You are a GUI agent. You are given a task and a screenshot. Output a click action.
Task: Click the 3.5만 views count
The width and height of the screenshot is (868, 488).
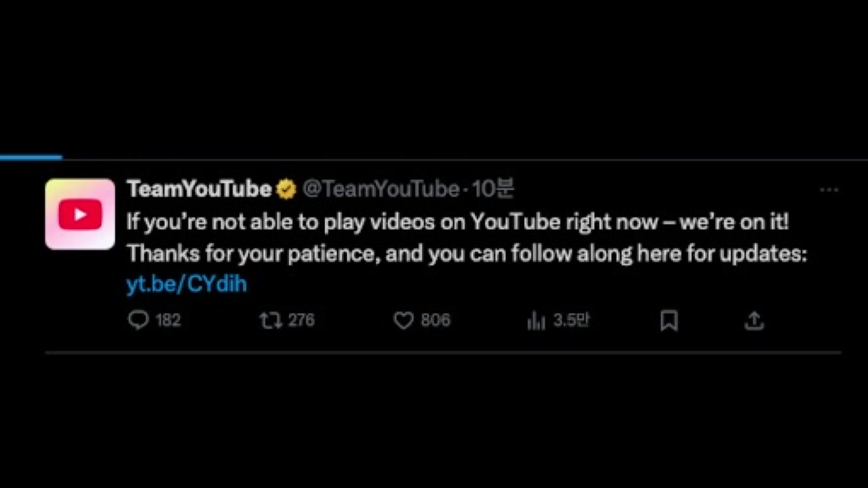click(570, 320)
